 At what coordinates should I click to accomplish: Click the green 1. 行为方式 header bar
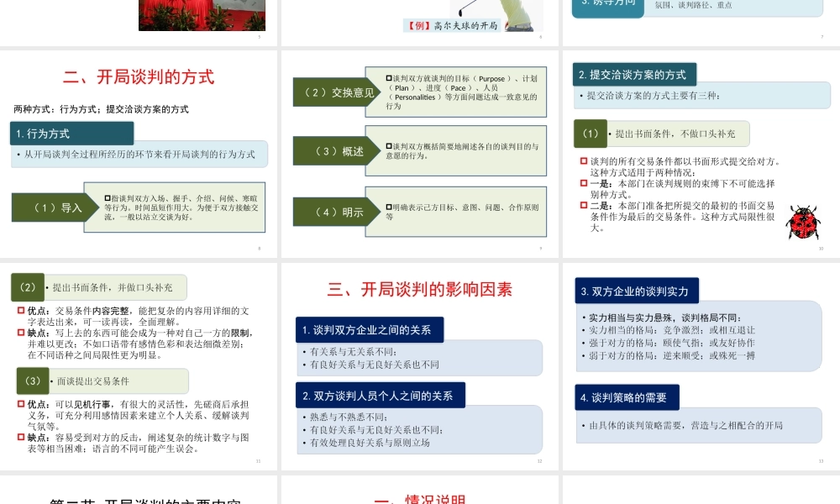[71, 133]
